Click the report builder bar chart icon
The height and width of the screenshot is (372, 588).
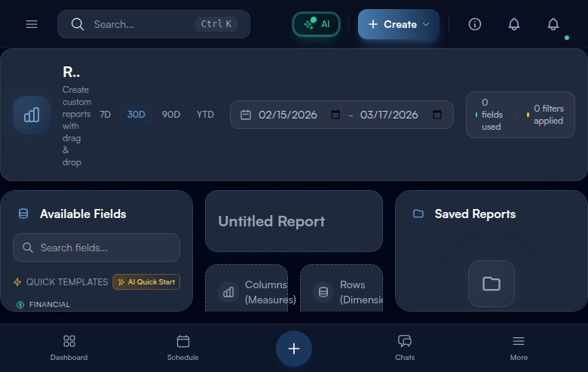point(32,115)
